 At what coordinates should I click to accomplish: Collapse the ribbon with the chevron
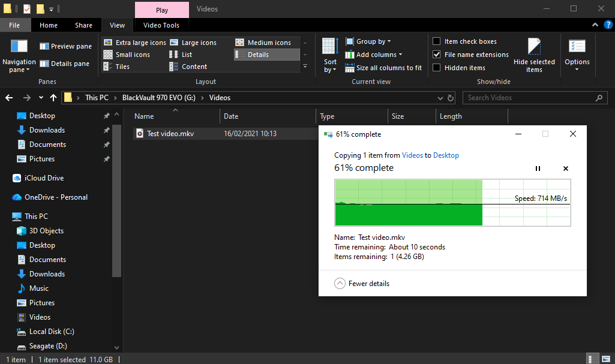595,25
